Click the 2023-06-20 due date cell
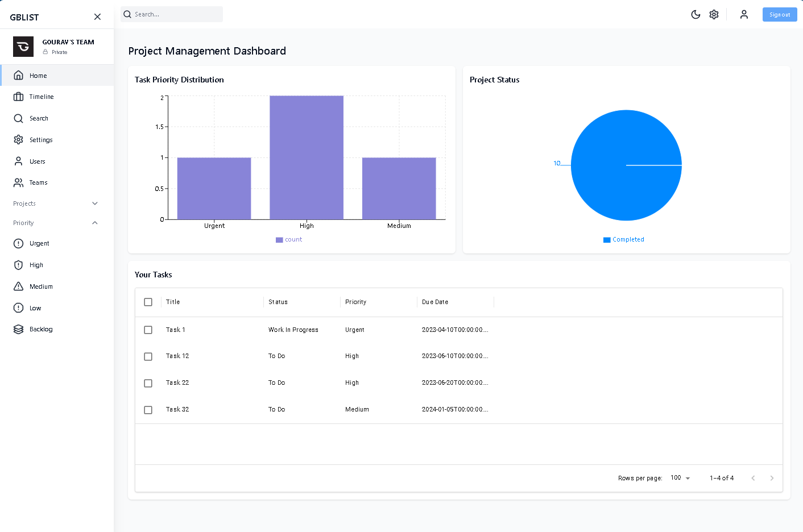Image resolution: width=803 pixels, height=532 pixels. point(455,383)
